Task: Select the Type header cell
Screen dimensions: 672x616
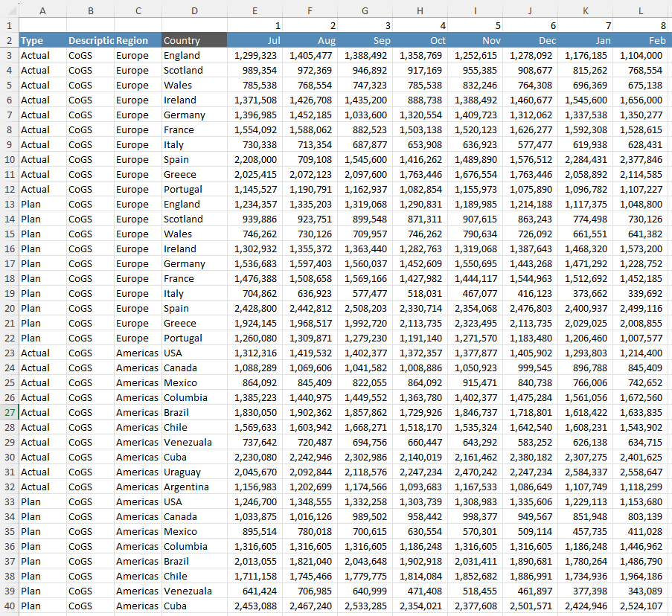Action: [43, 40]
